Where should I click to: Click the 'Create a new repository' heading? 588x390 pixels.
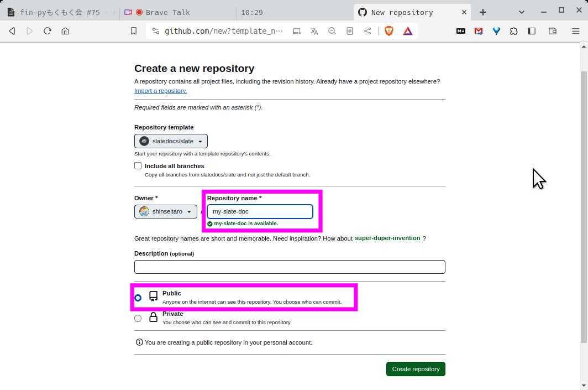[x=195, y=68]
